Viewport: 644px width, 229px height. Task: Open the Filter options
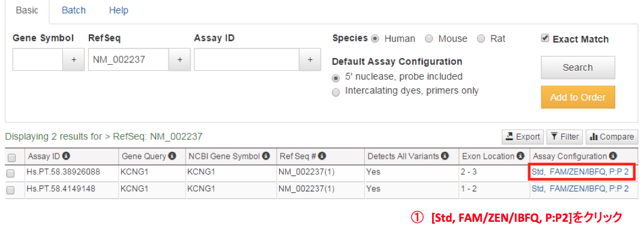pos(565,137)
